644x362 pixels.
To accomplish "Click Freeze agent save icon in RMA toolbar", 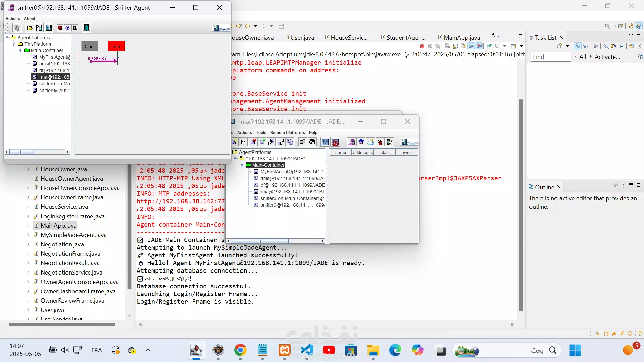I will (x=312, y=142).
